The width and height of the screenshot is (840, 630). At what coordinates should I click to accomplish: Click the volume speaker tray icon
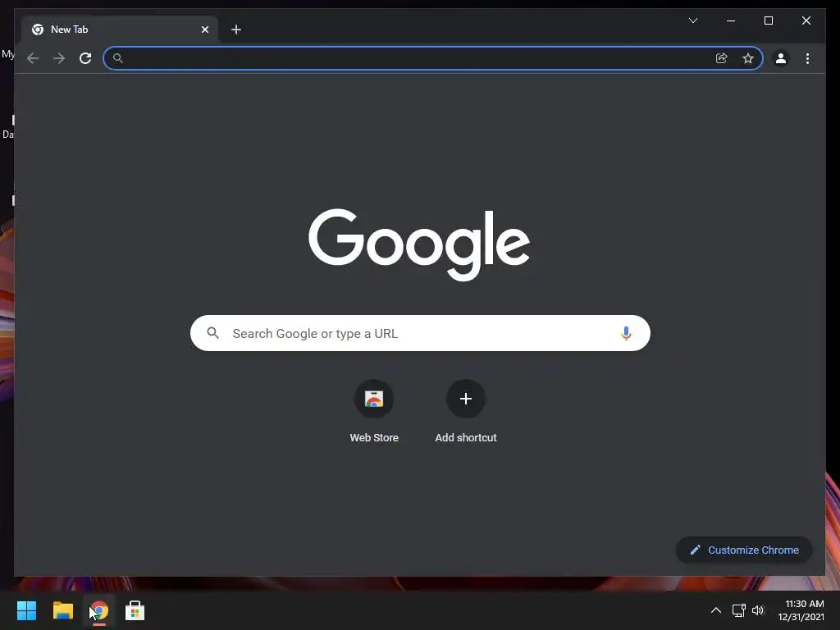point(758,610)
